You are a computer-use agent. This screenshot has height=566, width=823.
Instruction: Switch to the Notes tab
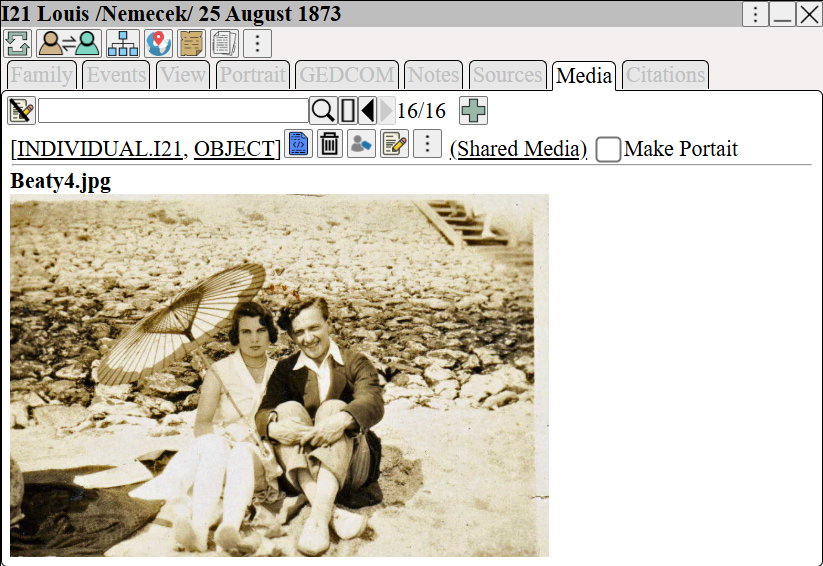(x=434, y=75)
